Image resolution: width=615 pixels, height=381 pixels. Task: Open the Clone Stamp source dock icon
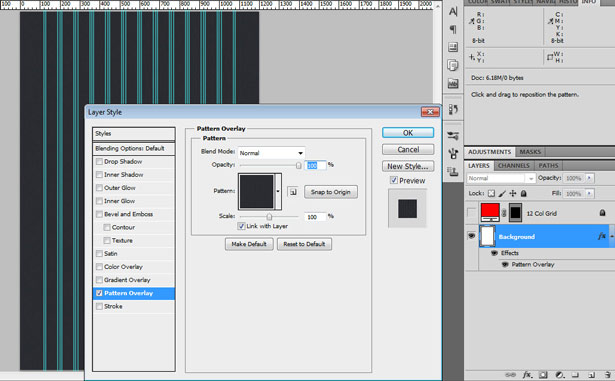[453, 171]
